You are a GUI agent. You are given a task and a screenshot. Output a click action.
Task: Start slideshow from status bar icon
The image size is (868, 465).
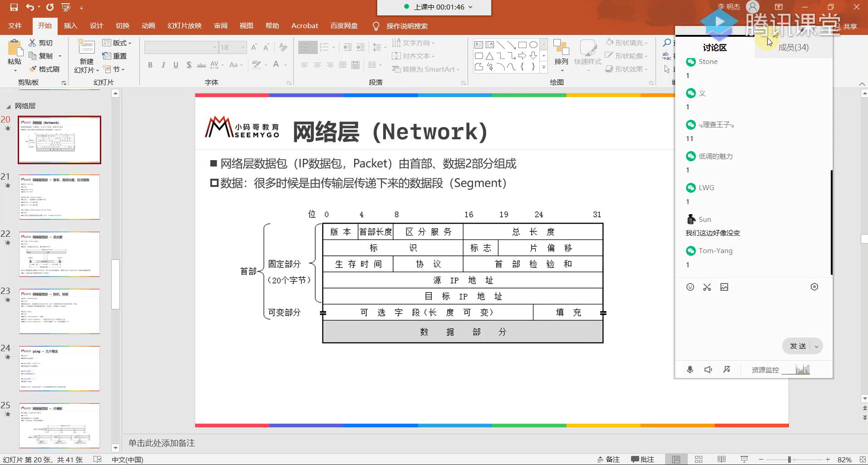click(x=744, y=459)
